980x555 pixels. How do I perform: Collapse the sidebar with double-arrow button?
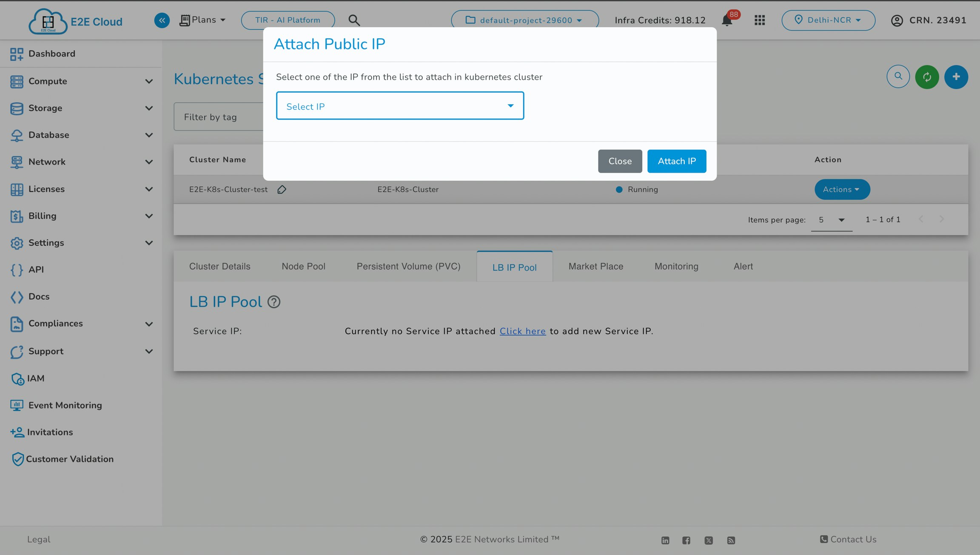pyautogui.click(x=162, y=20)
